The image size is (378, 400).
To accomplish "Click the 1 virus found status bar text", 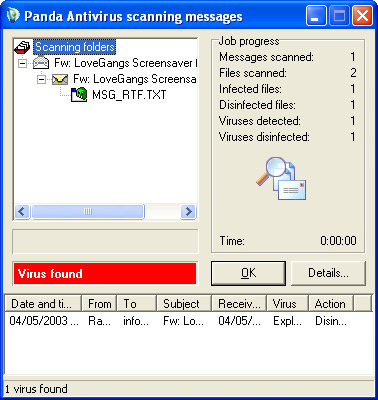I will click(x=36, y=389).
